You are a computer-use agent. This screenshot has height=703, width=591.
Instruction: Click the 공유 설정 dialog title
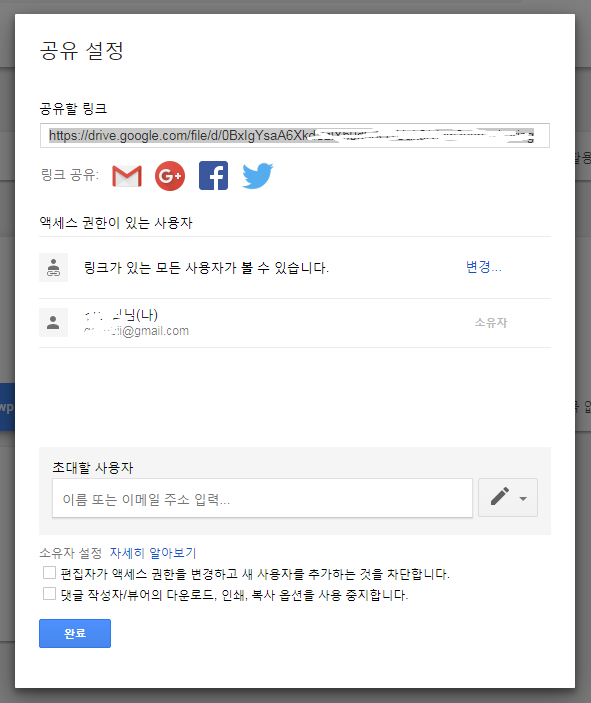click(x=82, y=50)
